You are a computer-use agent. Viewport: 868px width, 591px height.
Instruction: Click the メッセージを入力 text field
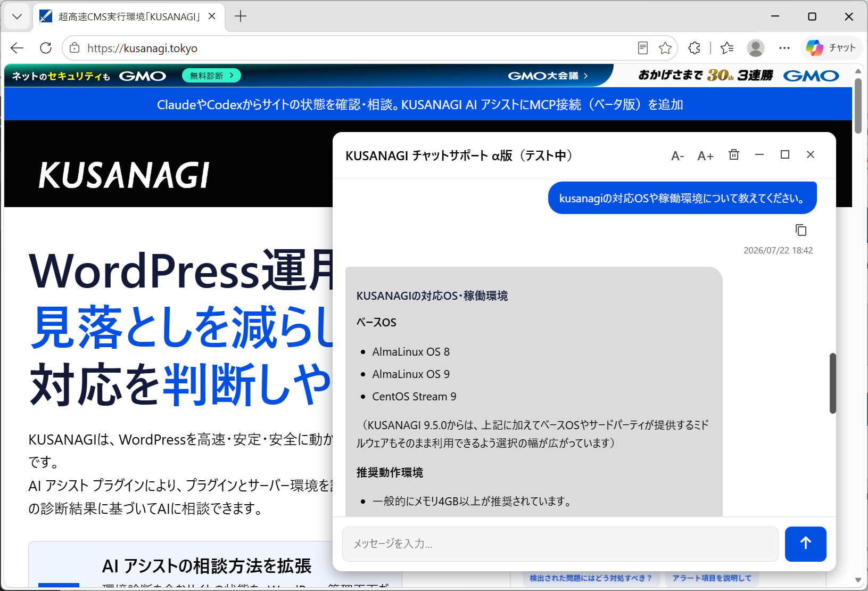560,544
